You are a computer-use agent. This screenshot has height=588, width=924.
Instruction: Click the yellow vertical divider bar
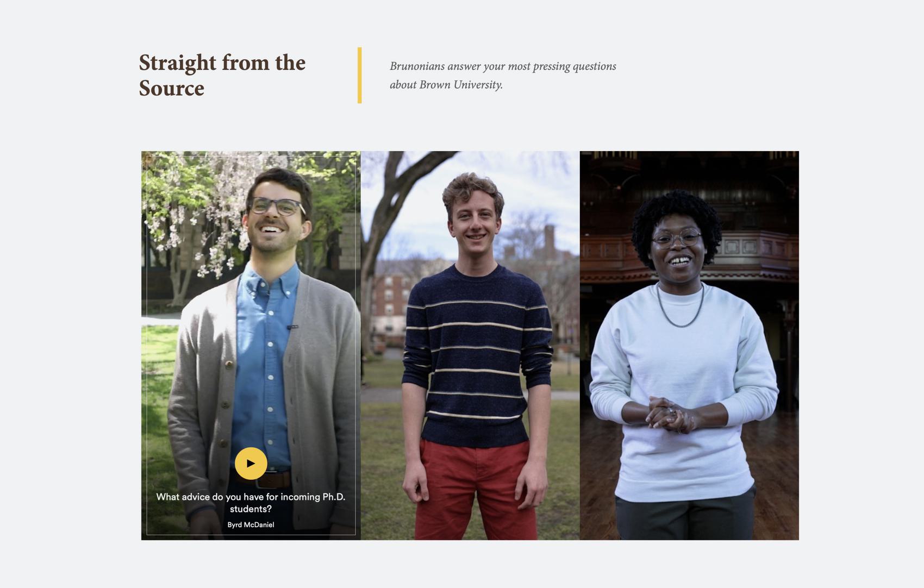pos(359,75)
